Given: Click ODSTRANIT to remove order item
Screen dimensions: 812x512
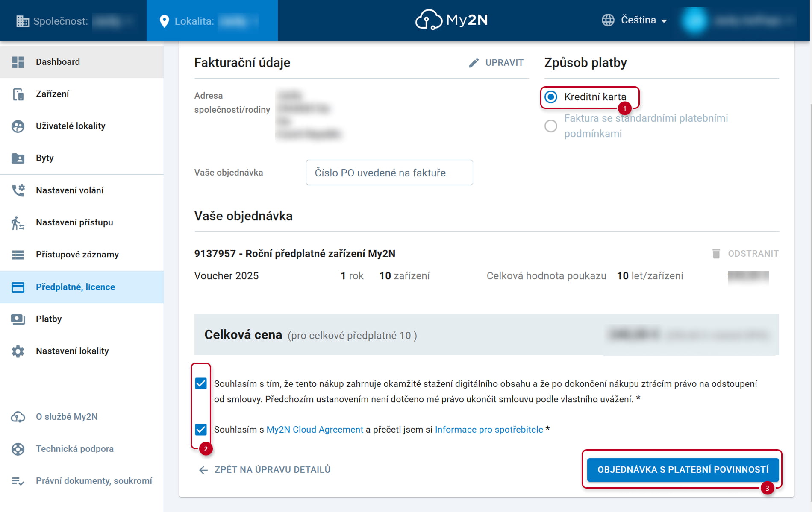Looking at the screenshot, I should tap(745, 254).
